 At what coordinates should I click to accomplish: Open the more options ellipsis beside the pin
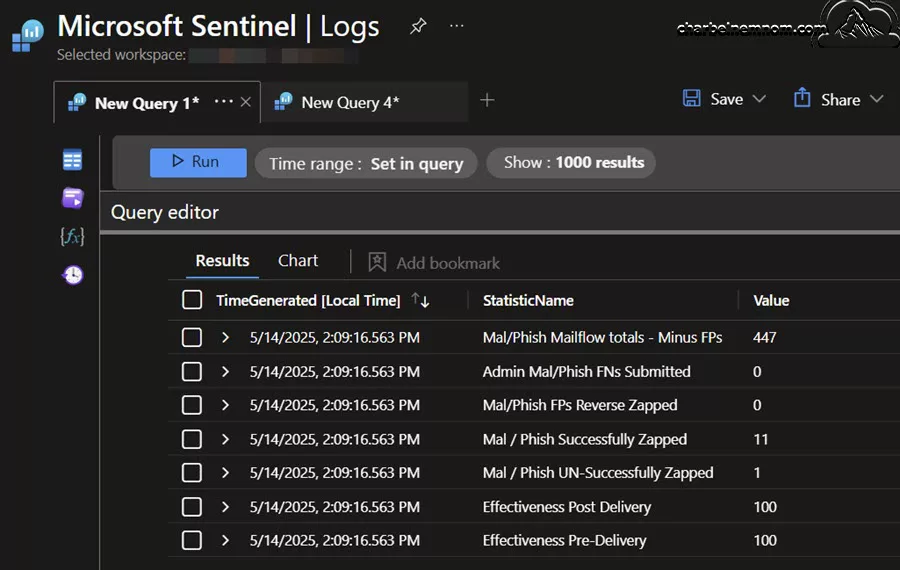click(456, 26)
